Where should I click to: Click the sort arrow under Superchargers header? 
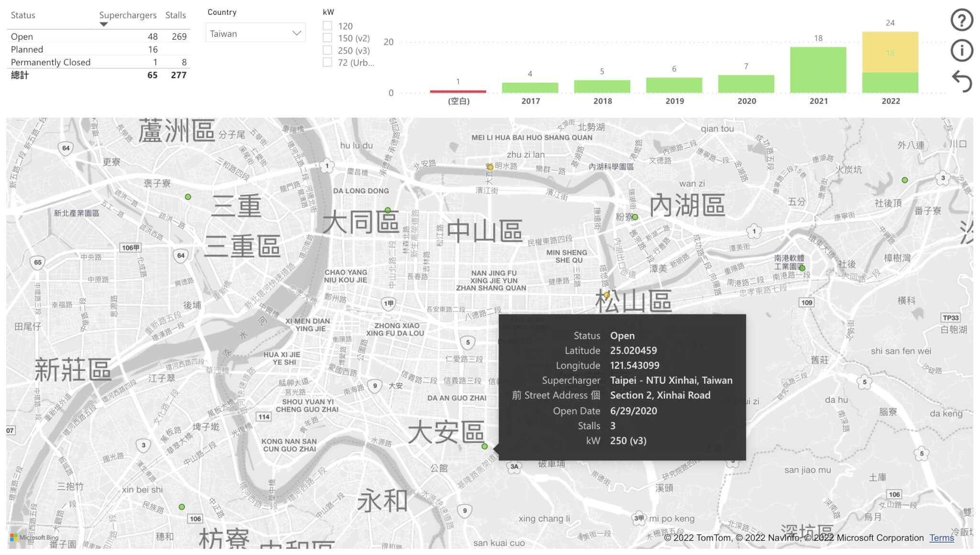[x=103, y=24]
